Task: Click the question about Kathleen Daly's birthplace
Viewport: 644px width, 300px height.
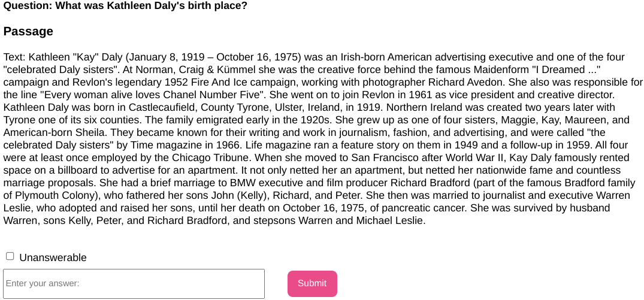Action: (125, 6)
